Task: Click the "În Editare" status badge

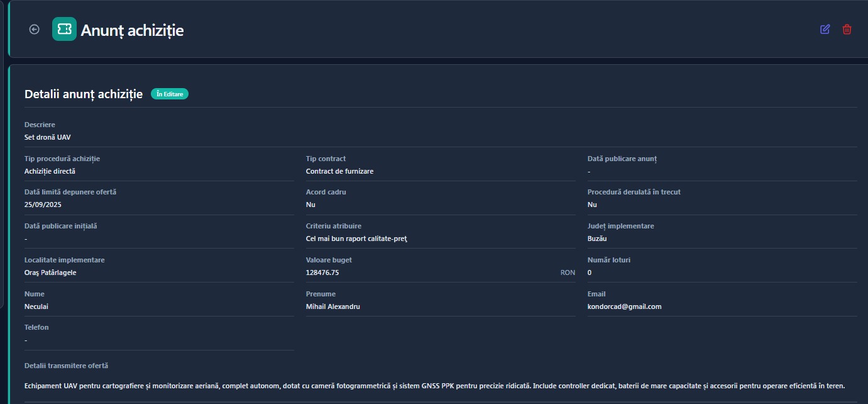Action: coord(170,94)
